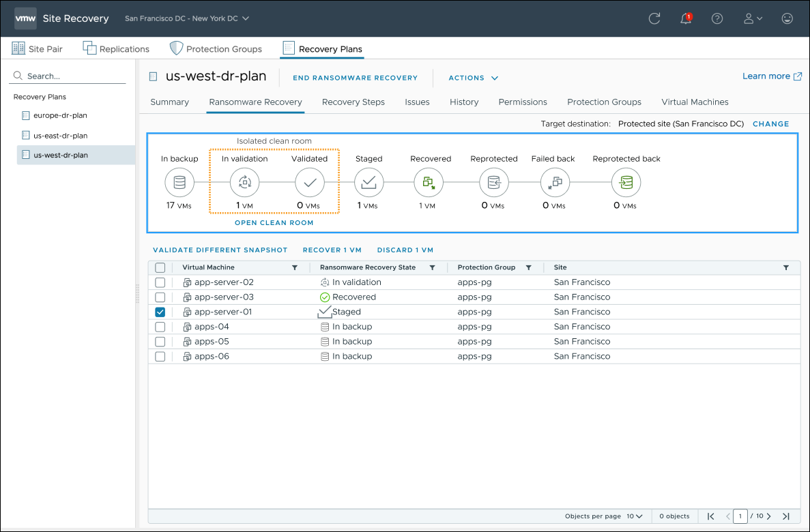
Task: Click Open Clean Room
Action: (274, 222)
